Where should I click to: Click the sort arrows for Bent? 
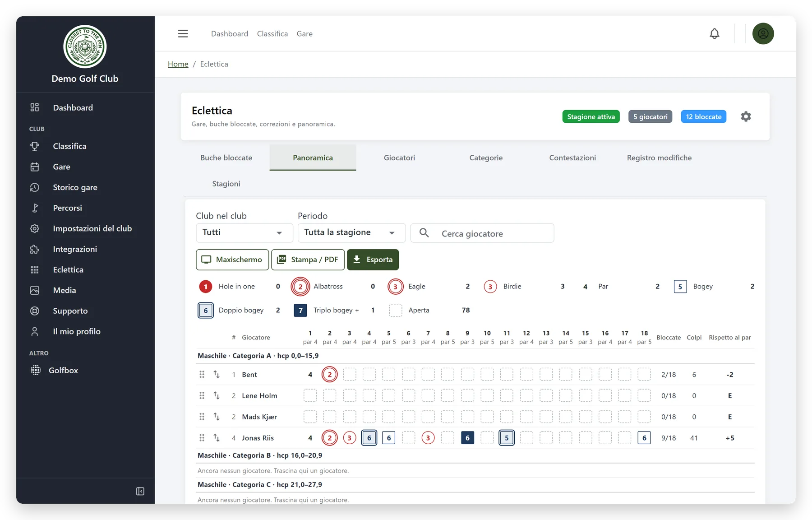(x=217, y=374)
